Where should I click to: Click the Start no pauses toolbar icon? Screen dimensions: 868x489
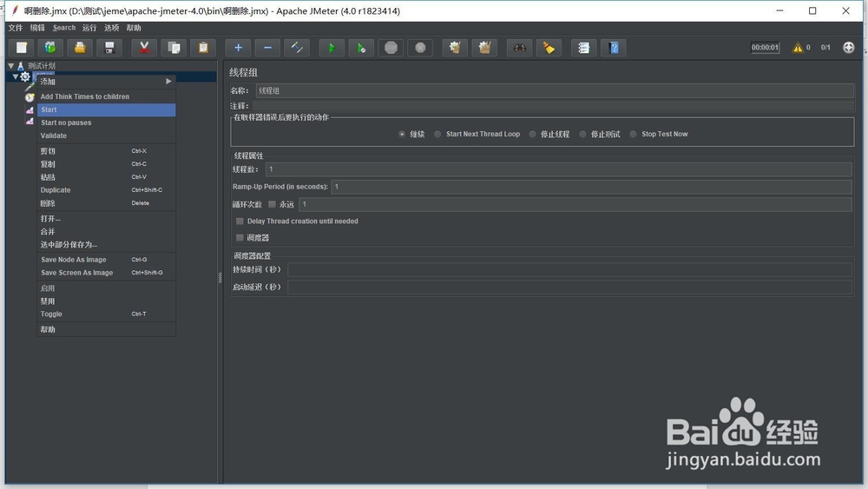click(x=361, y=48)
